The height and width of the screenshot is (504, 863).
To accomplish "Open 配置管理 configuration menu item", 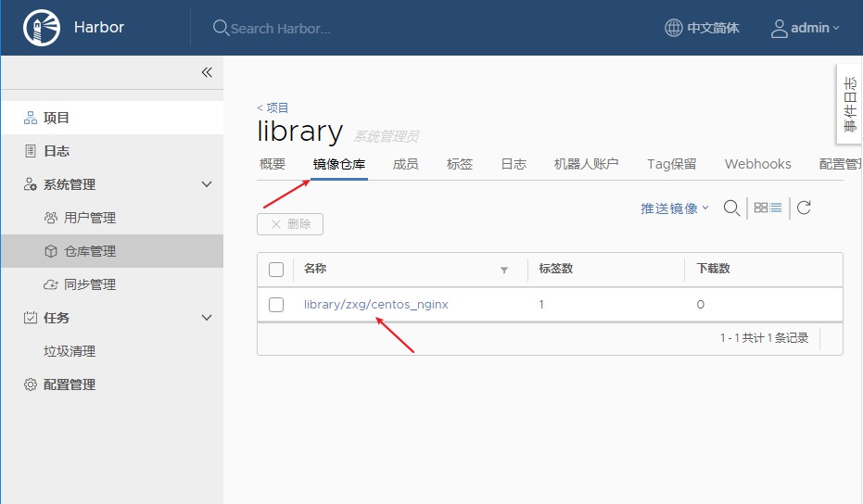I will (x=70, y=384).
